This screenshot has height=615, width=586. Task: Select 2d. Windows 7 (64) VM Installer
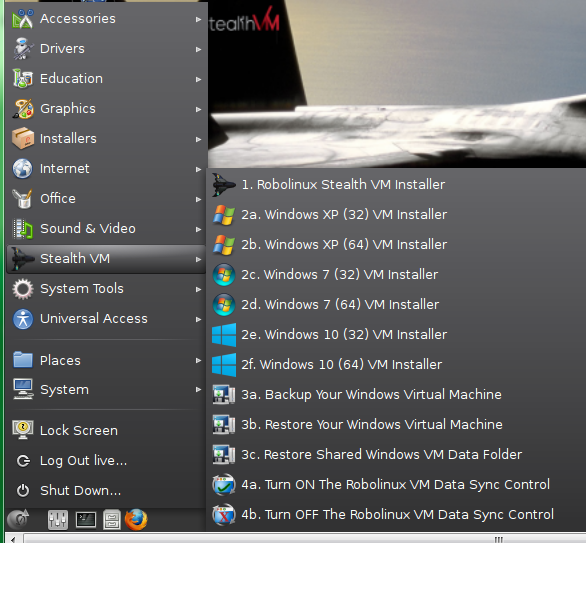(x=396, y=305)
